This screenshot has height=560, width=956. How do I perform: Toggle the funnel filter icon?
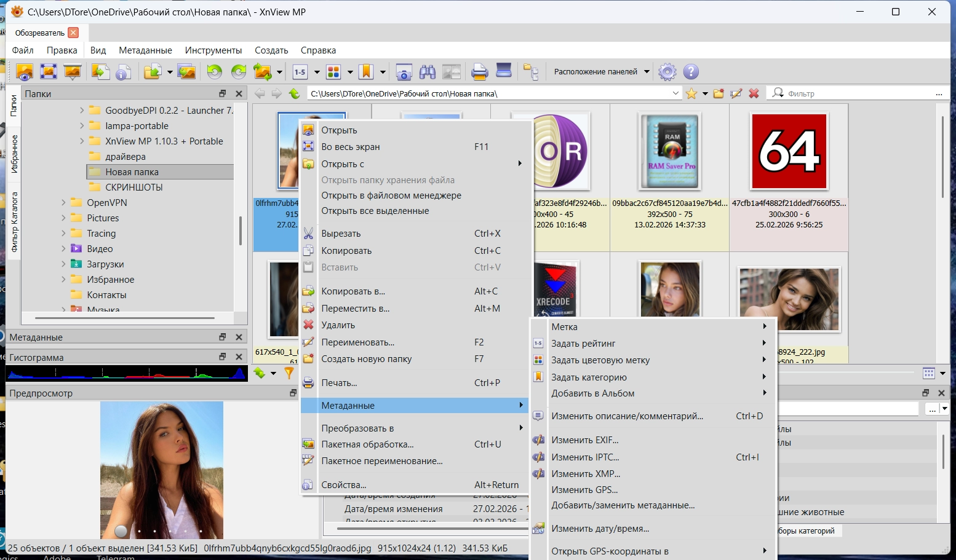tap(289, 373)
